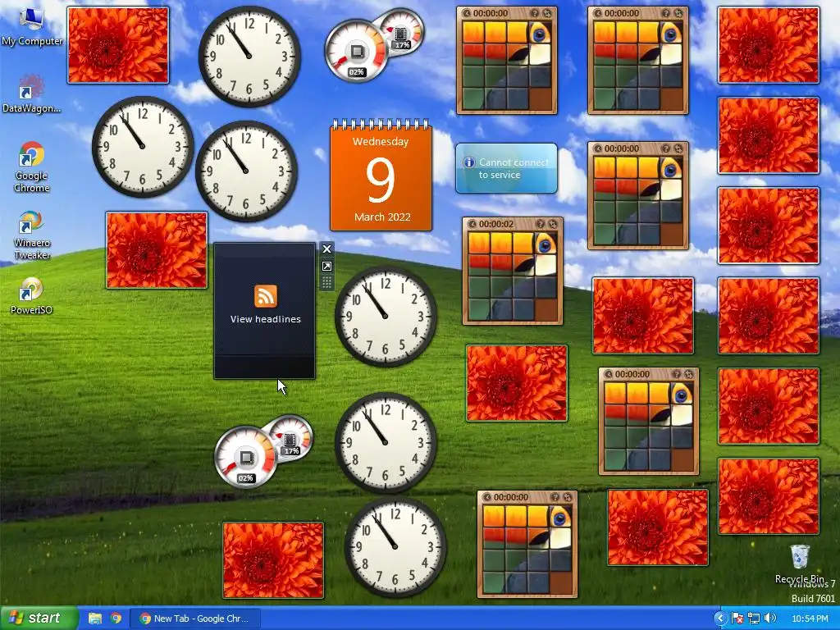Click the View headlines link
The image size is (840, 630).
coord(265,319)
